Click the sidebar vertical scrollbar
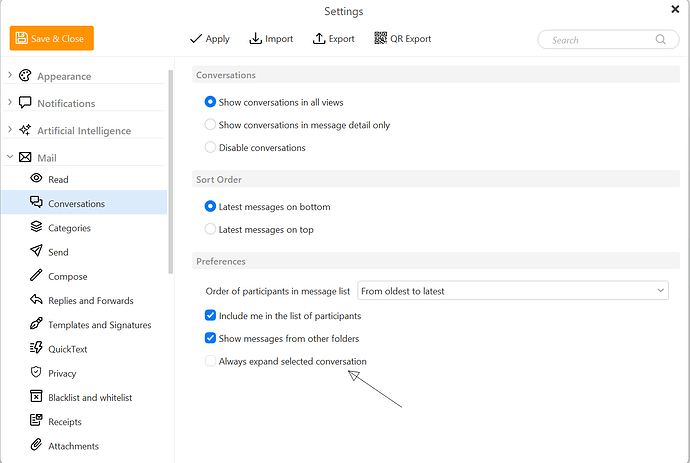This screenshot has height=463, width=690. [x=171, y=172]
